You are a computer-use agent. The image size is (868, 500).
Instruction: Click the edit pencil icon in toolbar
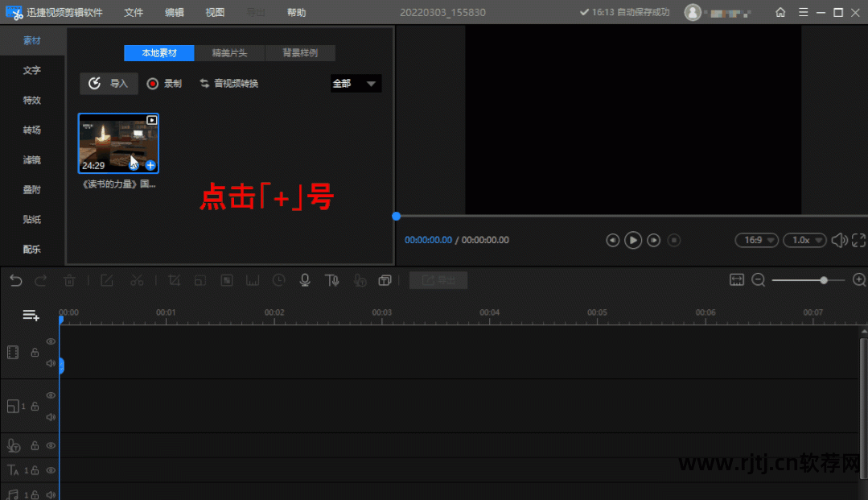coord(107,280)
